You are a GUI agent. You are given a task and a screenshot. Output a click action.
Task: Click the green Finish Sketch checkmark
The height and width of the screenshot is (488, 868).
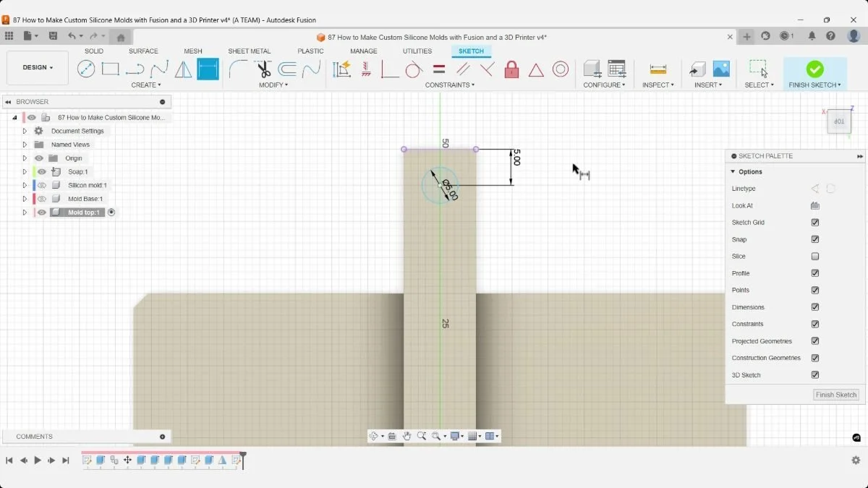pyautogui.click(x=814, y=69)
